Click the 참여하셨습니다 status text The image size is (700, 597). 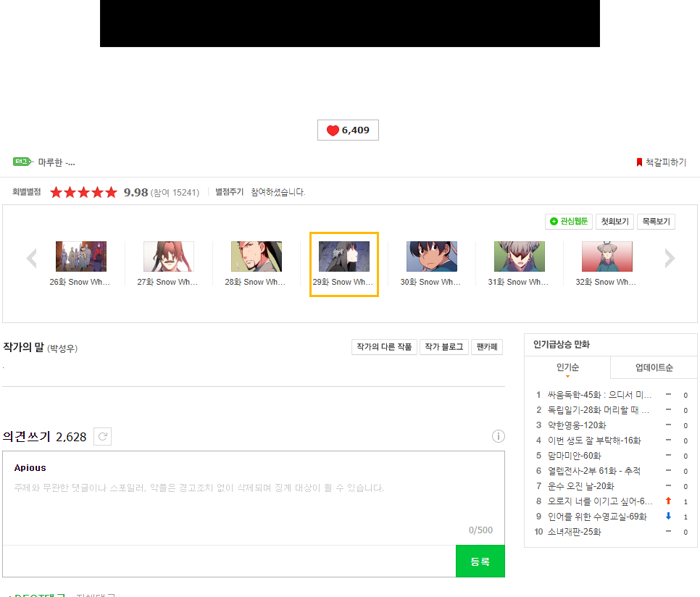coord(278,192)
